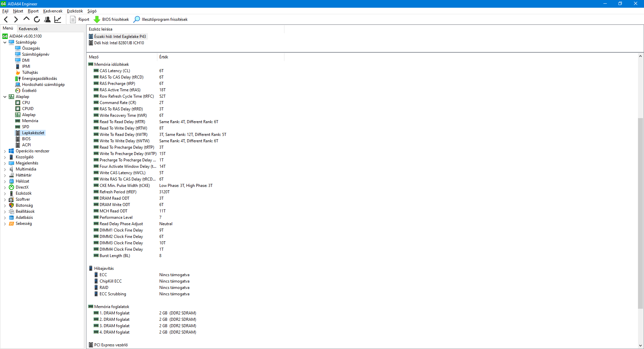Select Számítógépnév in the tree
The height and width of the screenshot is (349, 644).
tap(36, 54)
